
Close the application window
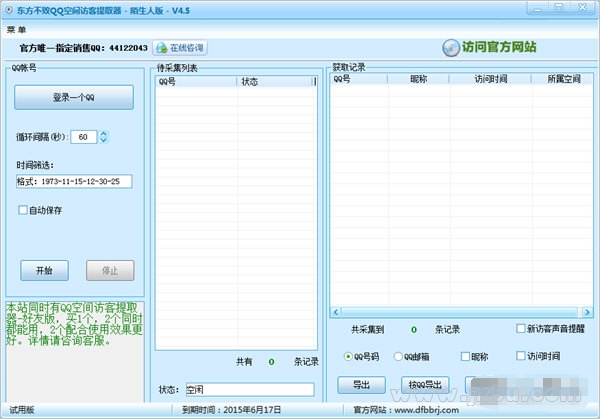coord(582,8)
